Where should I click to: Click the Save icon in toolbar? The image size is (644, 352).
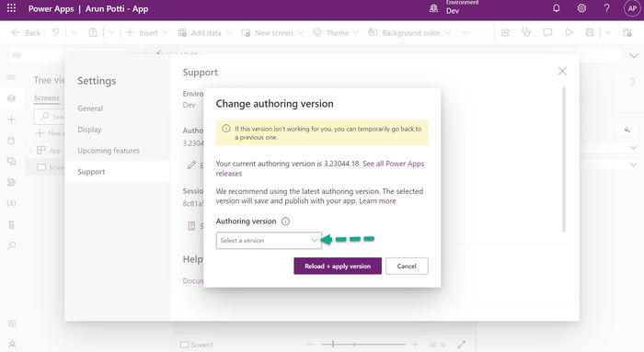(x=590, y=32)
